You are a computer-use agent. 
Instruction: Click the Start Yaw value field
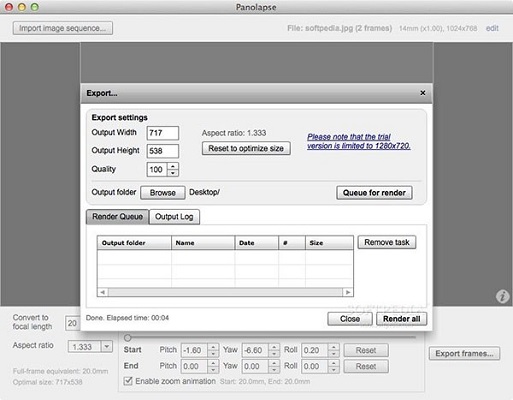pos(256,350)
